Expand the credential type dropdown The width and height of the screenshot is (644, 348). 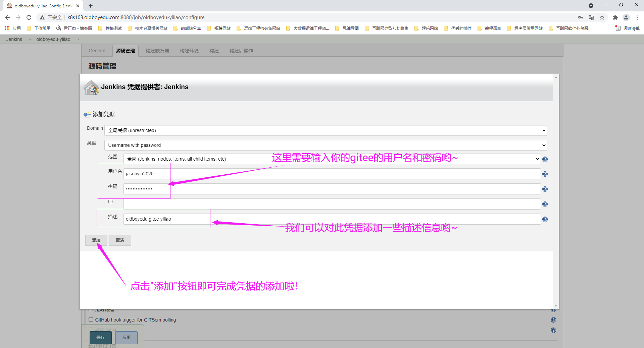(326, 145)
